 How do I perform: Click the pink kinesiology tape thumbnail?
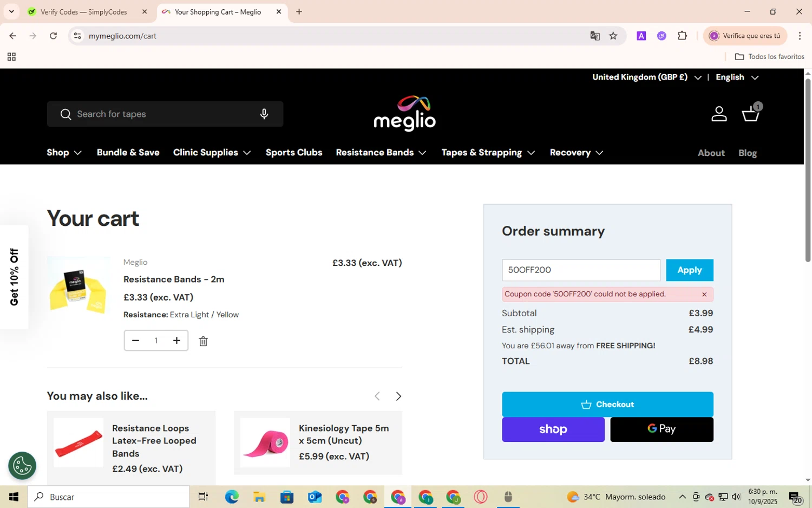[265, 442]
